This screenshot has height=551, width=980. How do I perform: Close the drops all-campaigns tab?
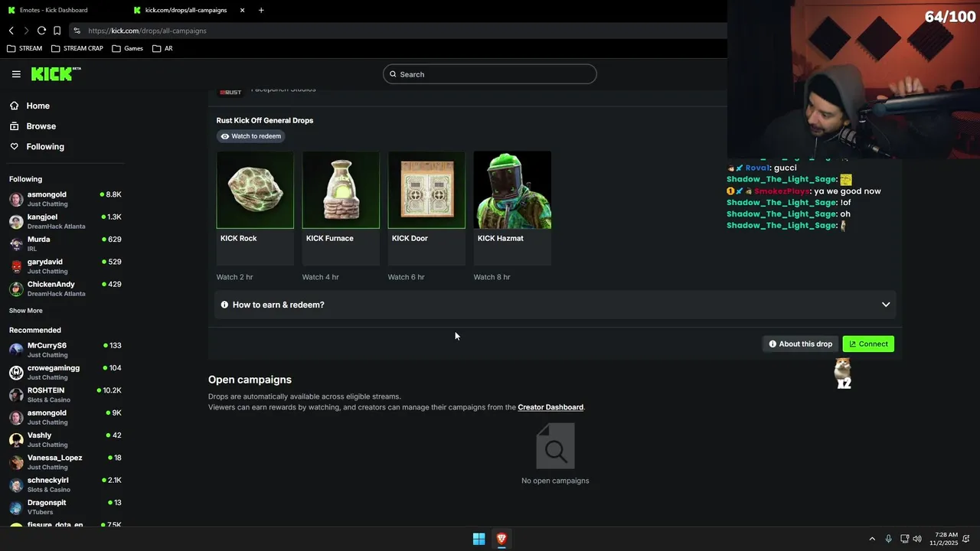[243, 10]
